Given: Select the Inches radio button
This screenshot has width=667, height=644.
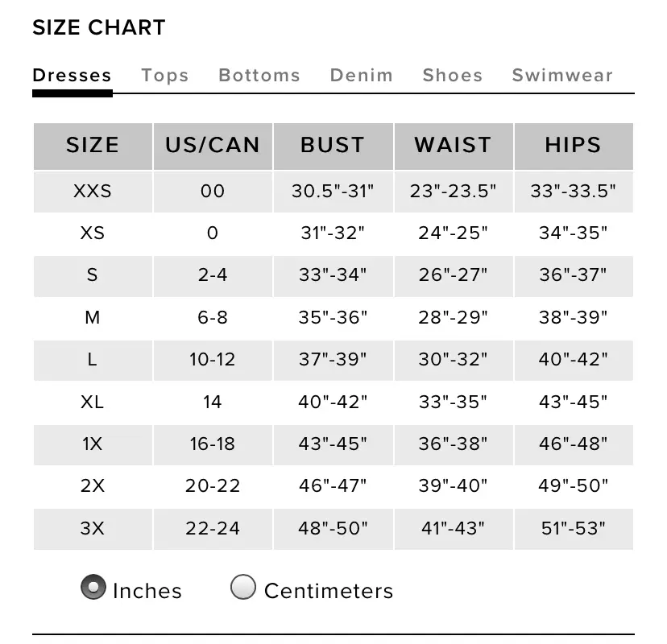Looking at the screenshot, I should [x=93, y=587].
